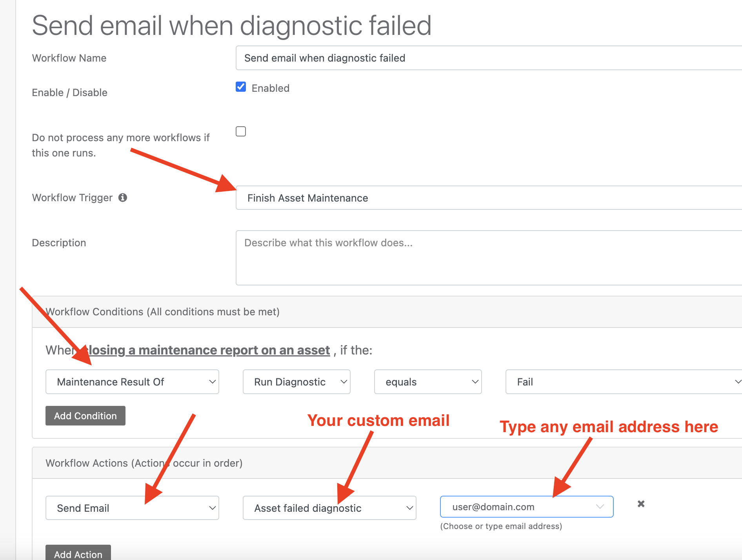Click the Enabled checkbox label text
Image resolution: width=742 pixels, height=560 pixels.
(x=271, y=88)
